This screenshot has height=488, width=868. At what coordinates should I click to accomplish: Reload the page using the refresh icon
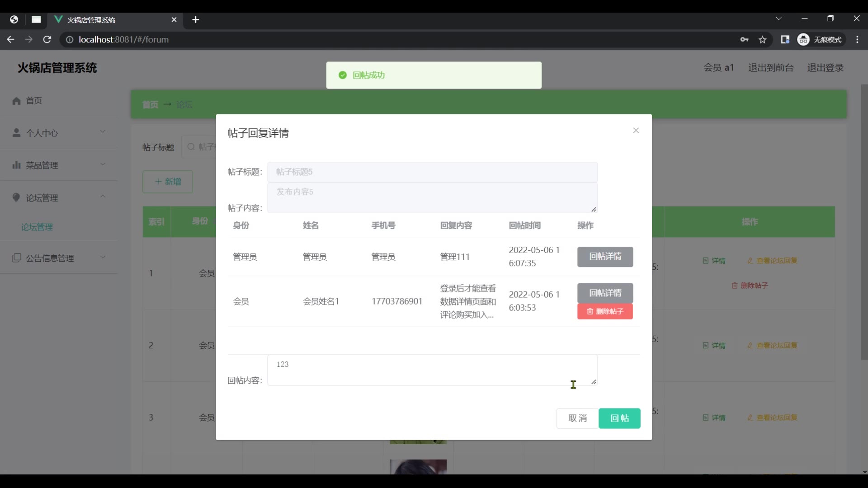47,40
